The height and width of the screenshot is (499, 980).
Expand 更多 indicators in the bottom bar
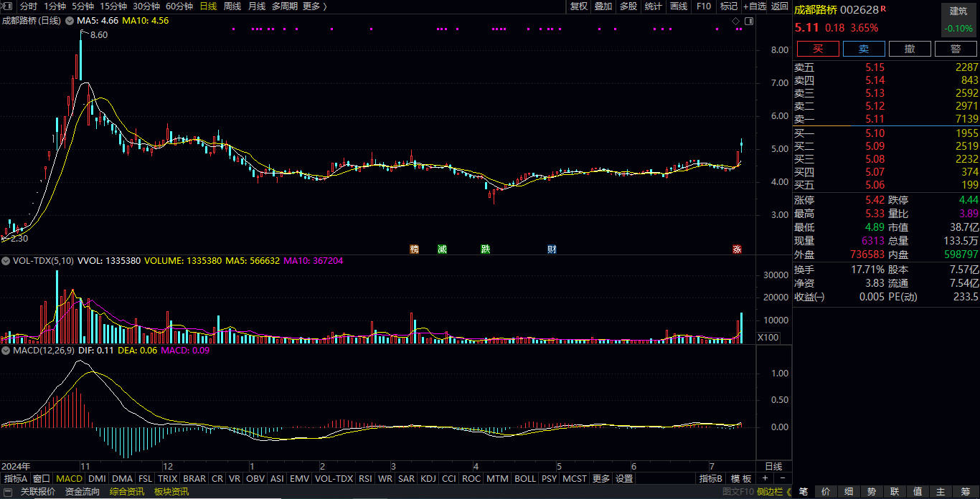pyautogui.click(x=600, y=478)
